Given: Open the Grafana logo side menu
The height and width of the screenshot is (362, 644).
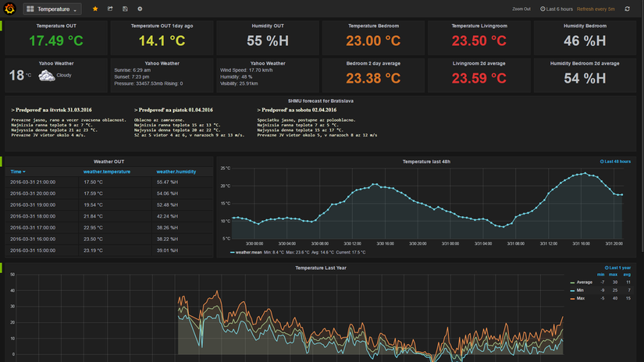Looking at the screenshot, I should tap(10, 9).
